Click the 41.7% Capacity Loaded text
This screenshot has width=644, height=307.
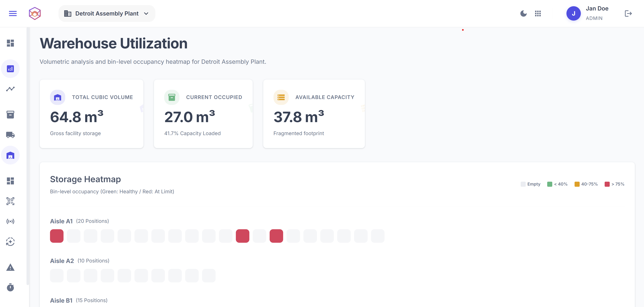click(x=192, y=133)
